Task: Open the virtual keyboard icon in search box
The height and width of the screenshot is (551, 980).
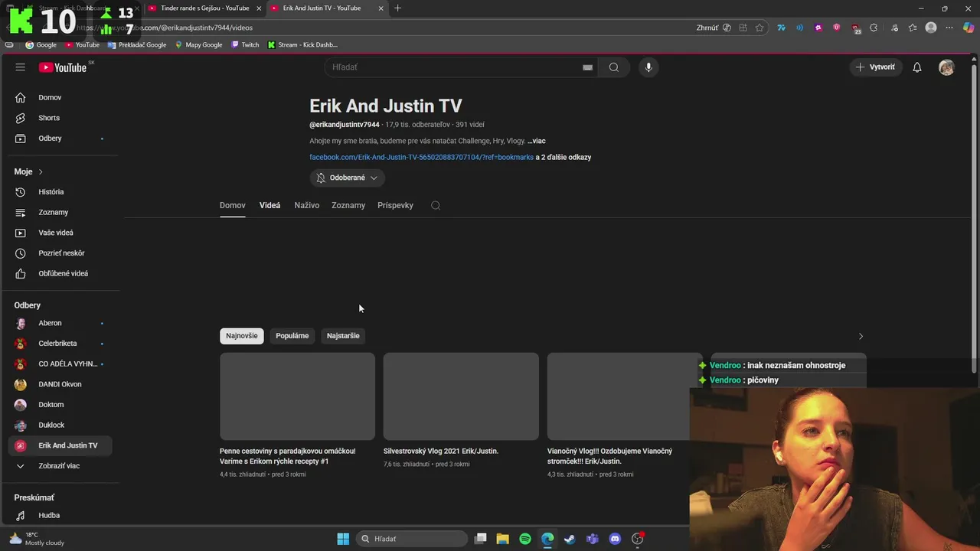Action: click(x=587, y=67)
